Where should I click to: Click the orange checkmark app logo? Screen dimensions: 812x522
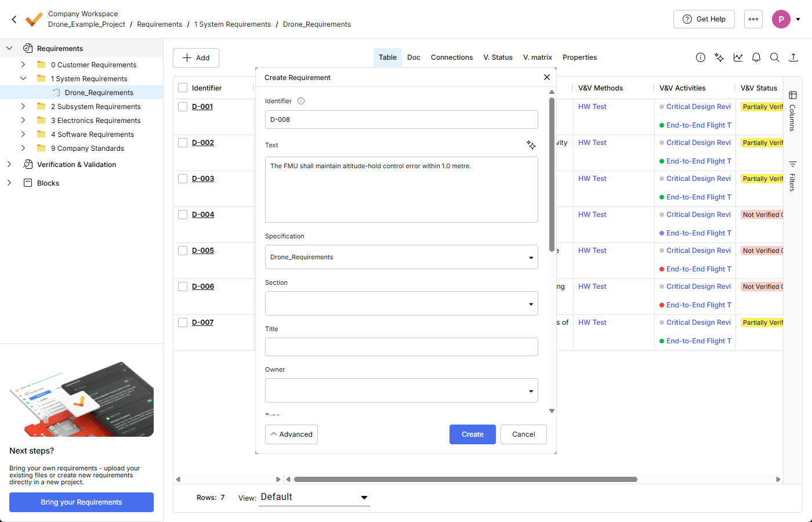pos(34,19)
